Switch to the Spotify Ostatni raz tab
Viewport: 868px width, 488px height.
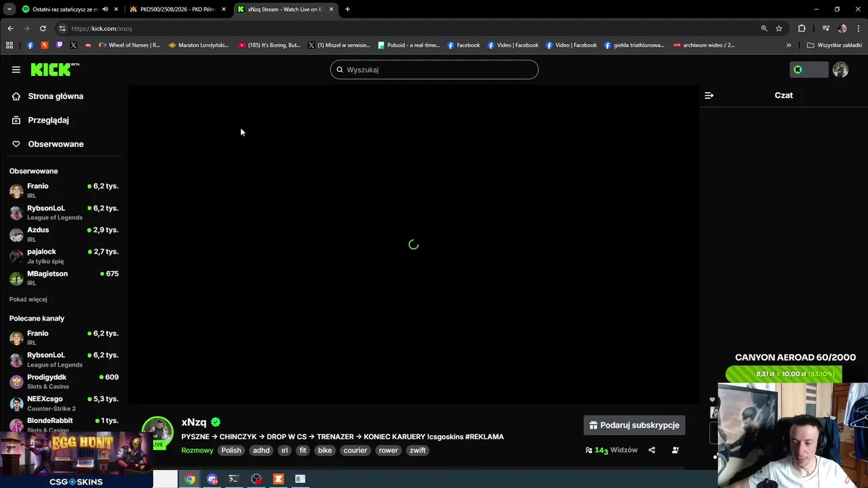coord(66,9)
